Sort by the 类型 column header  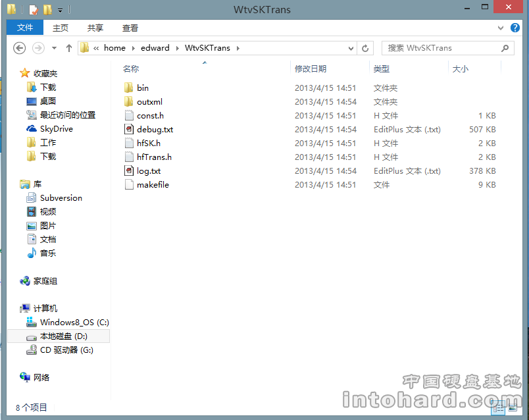pyautogui.click(x=382, y=69)
